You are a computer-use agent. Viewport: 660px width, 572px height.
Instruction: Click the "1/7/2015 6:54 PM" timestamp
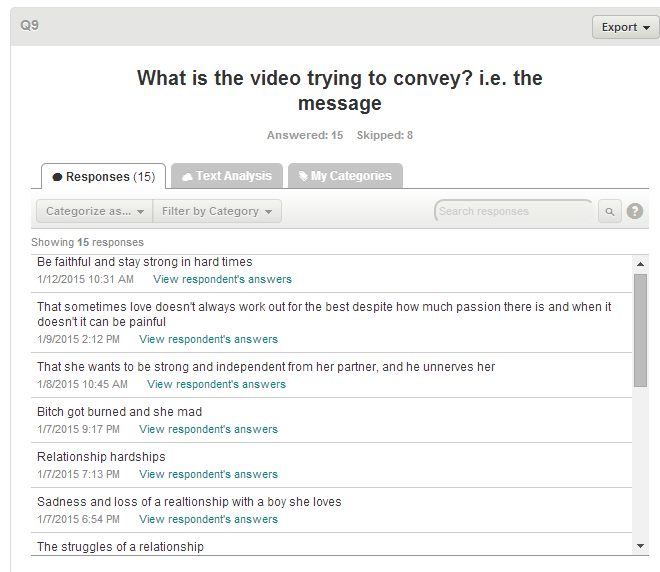[x=78, y=519]
